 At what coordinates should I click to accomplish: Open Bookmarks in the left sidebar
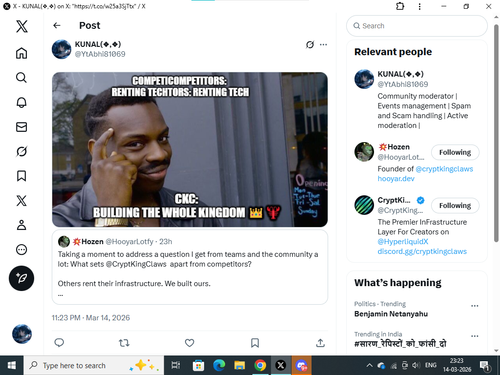21,176
